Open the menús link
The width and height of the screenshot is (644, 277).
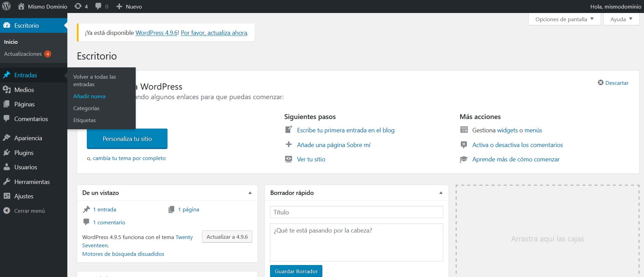tap(533, 130)
